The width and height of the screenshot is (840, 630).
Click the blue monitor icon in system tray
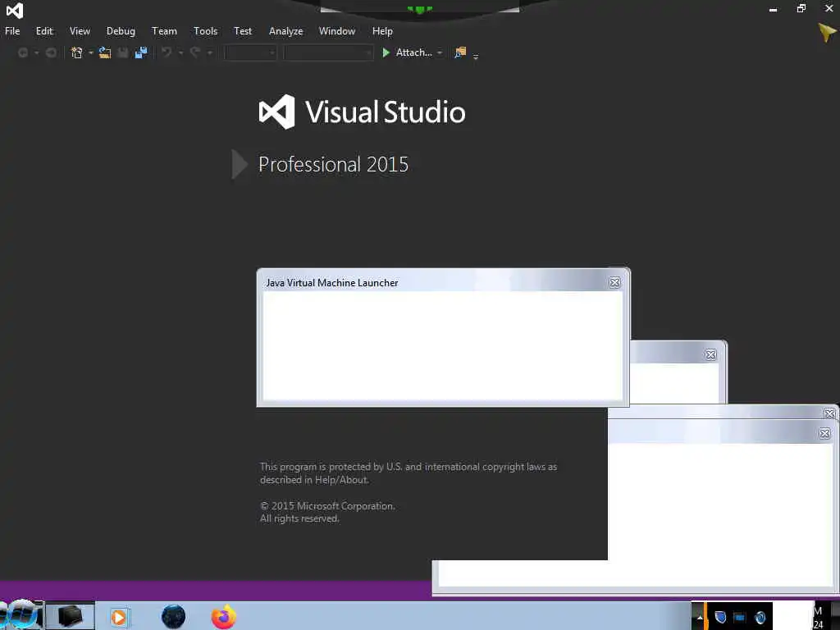click(739, 618)
